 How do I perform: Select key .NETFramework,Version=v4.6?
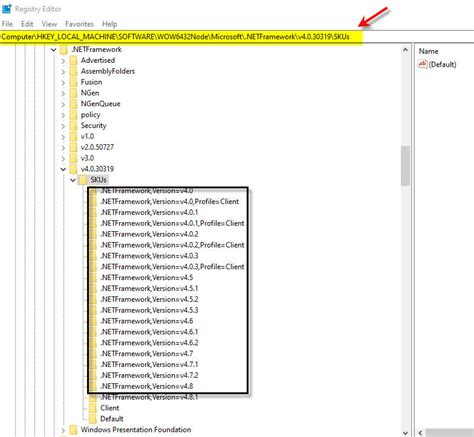coord(147,321)
